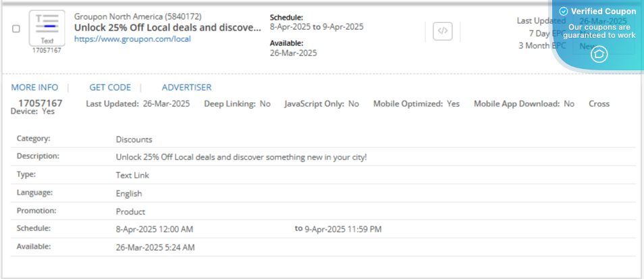
Task: Click the 'Text Link' type value
Action: tap(132, 175)
